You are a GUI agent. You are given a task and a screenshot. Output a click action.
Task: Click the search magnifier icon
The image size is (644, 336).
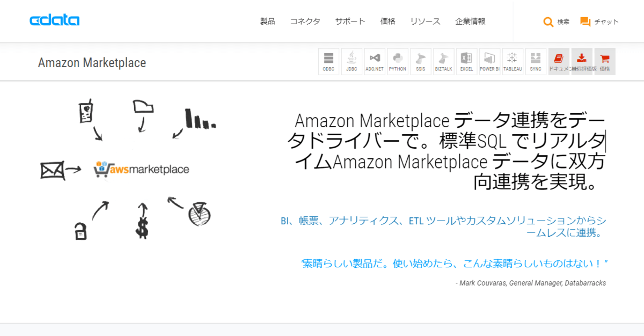coord(548,22)
